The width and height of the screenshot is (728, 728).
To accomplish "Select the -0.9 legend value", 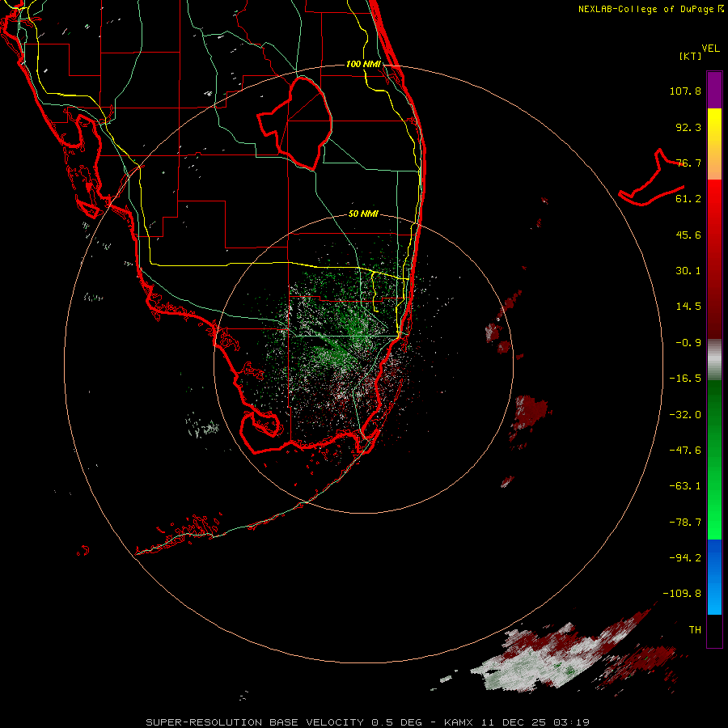I will 688,343.
